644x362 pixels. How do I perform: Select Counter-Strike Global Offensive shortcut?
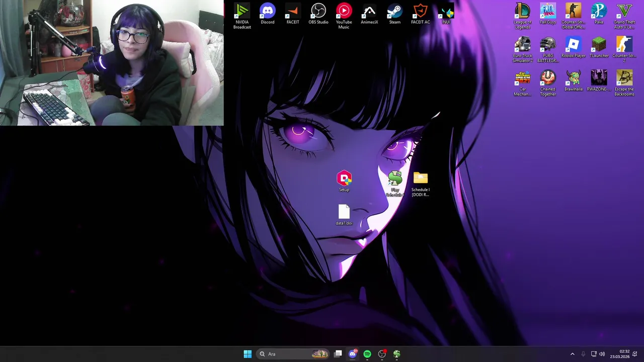pyautogui.click(x=574, y=16)
